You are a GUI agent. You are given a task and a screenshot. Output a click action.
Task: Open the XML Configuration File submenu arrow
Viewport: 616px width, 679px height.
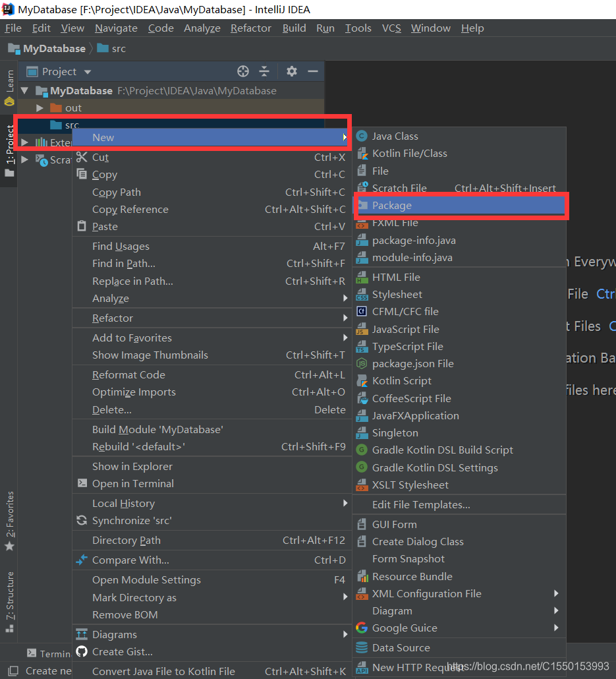(556, 593)
